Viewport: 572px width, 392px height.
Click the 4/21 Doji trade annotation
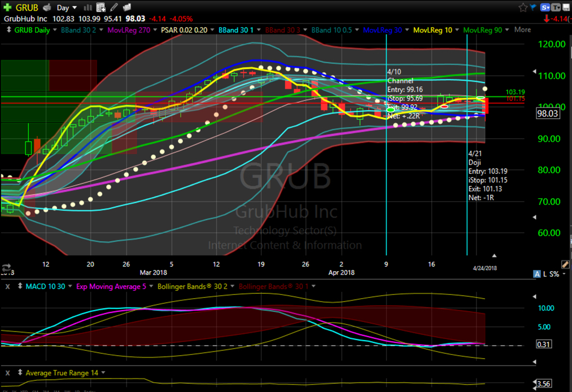[488, 176]
